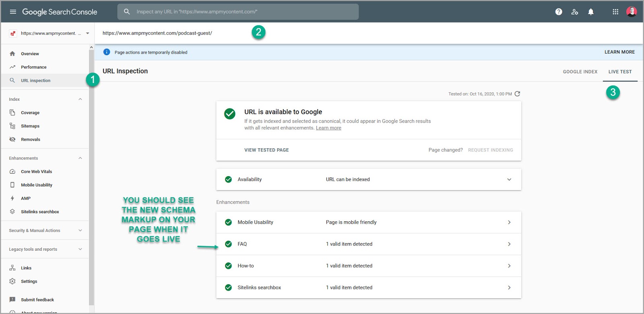This screenshot has height=314, width=644.
Task: Click the manage users and settings icon
Action: [575, 12]
